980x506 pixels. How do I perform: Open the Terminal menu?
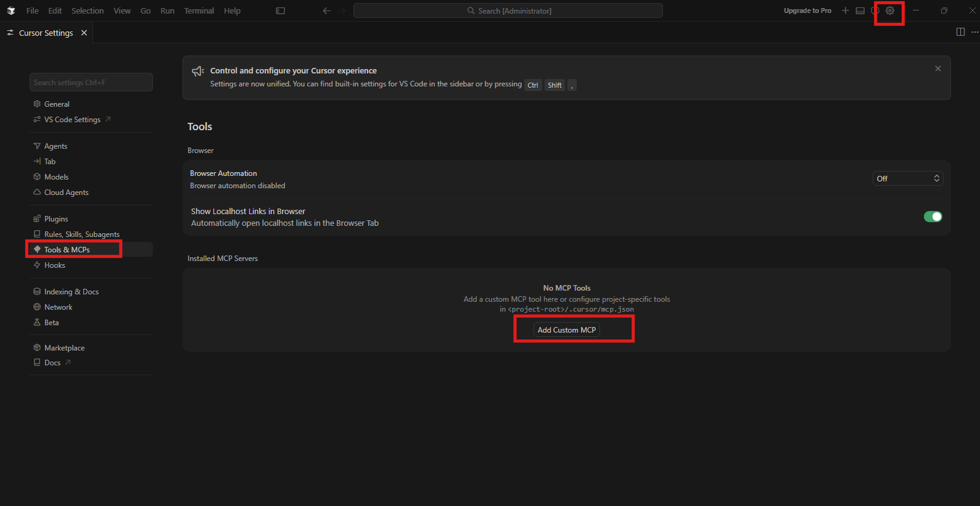coord(199,10)
